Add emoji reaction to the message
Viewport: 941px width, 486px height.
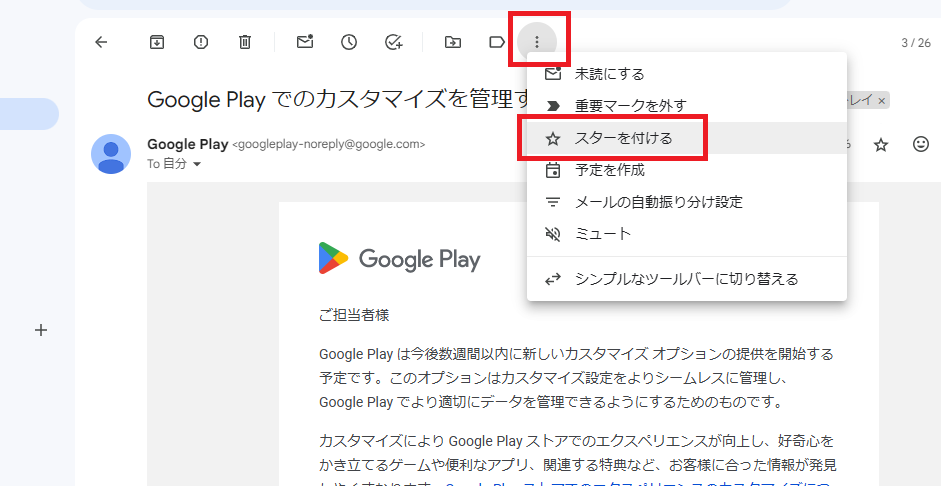click(921, 144)
